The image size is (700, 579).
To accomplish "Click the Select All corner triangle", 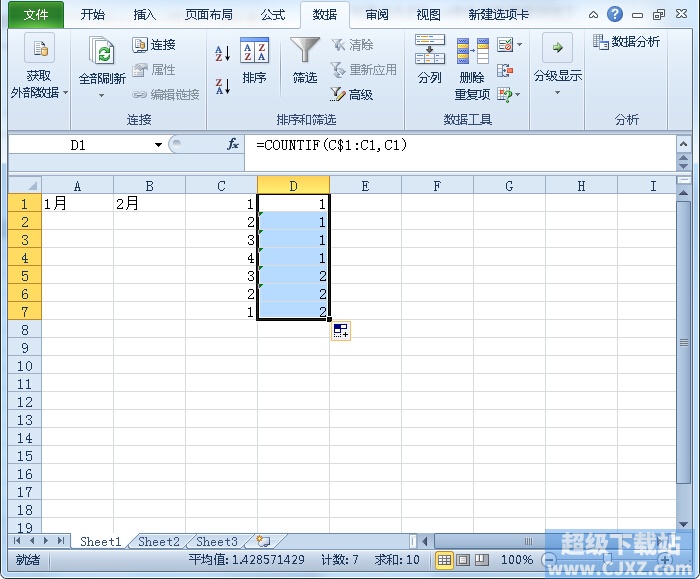I will point(25,185).
